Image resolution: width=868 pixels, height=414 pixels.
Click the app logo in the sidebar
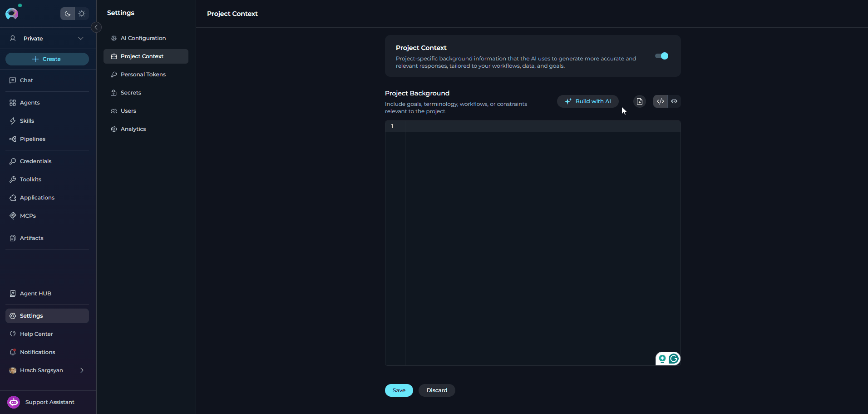tap(12, 14)
